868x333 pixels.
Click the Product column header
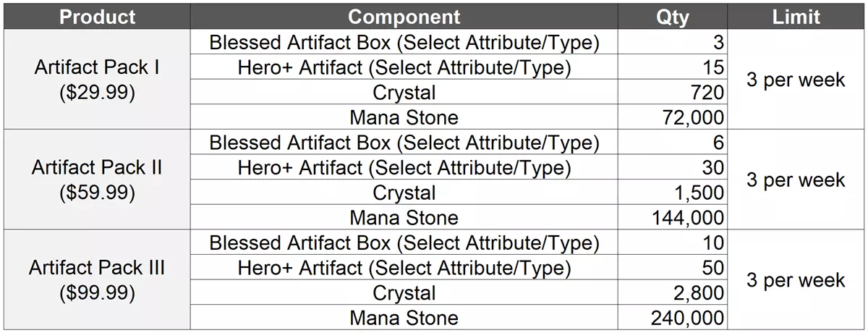coord(97,17)
